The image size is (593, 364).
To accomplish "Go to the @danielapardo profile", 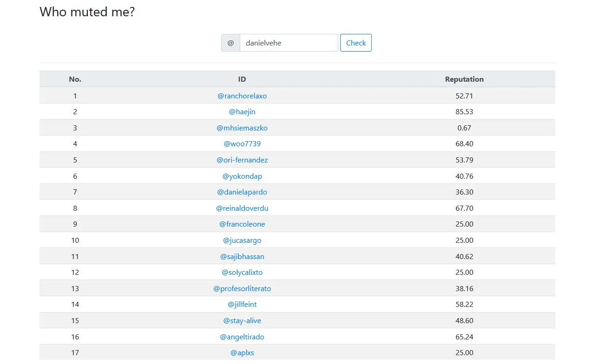I will click(x=242, y=192).
